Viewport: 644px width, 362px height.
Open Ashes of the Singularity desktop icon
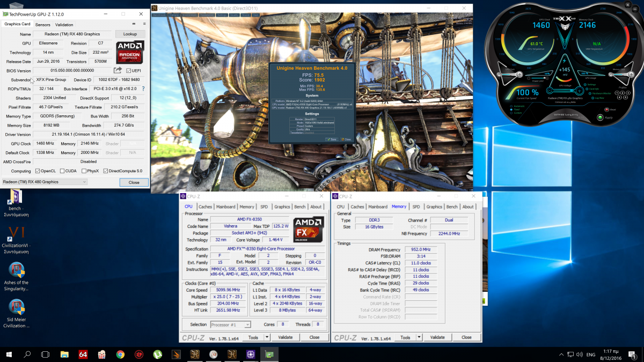16,277
